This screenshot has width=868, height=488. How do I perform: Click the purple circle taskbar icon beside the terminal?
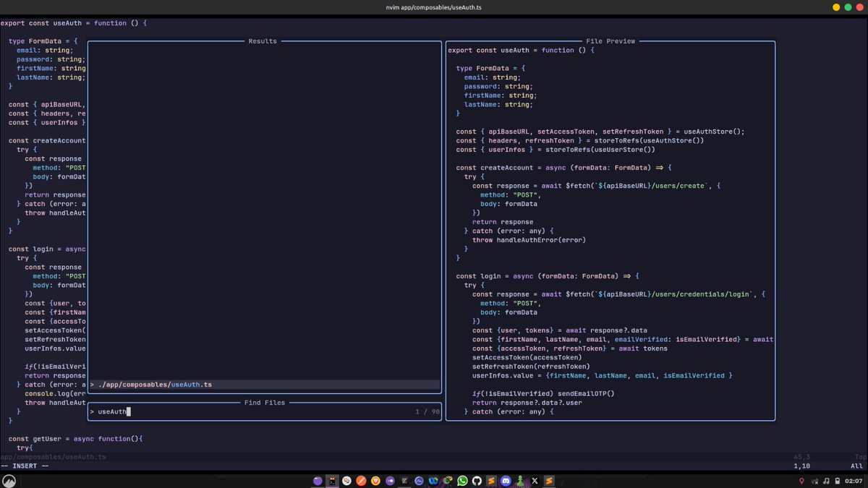pos(318,481)
